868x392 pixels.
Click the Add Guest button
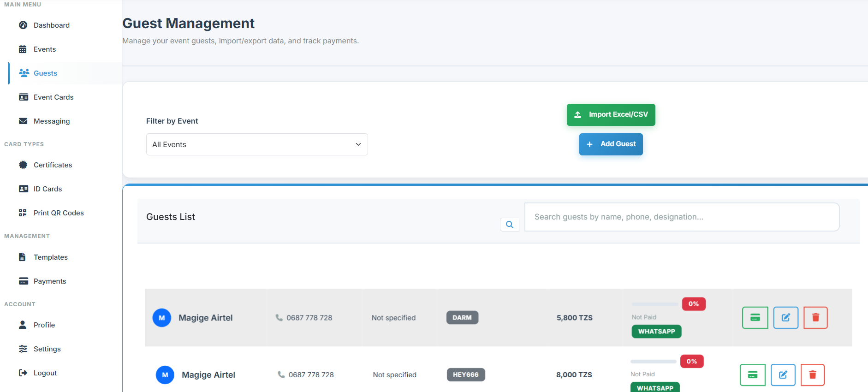(x=611, y=144)
